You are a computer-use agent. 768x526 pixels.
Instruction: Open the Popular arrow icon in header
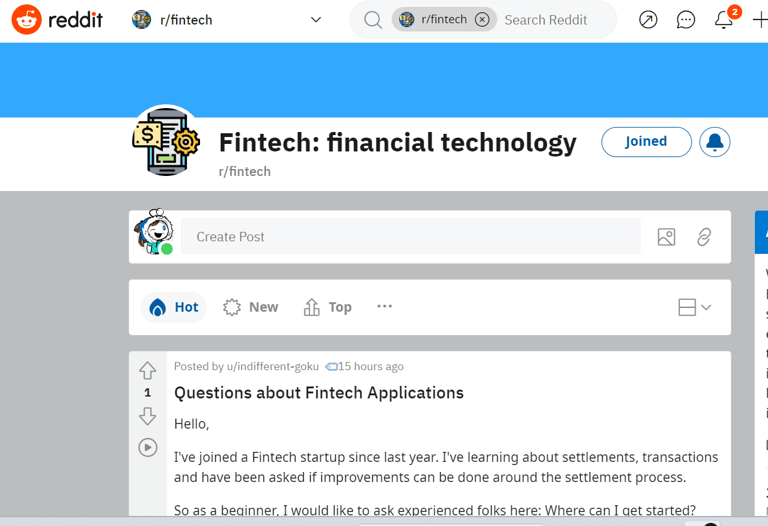[648, 20]
